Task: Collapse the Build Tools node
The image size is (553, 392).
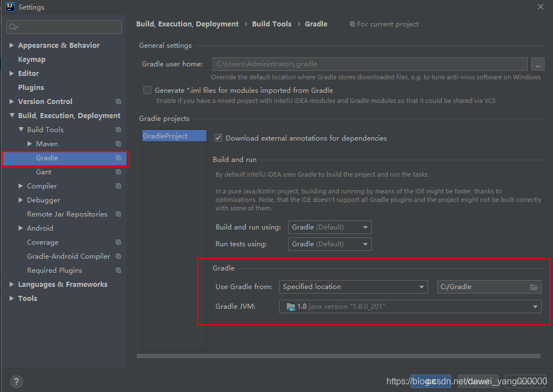Action: tap(21, 129)
